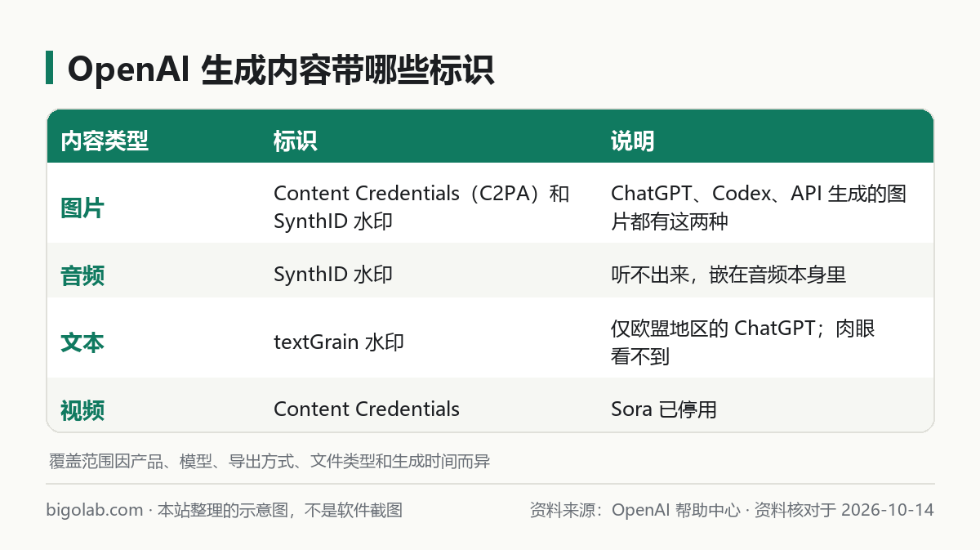Click '仅欧盟地区的 ChatGPT；肉眼看不到' description

(x=743, y=342)
